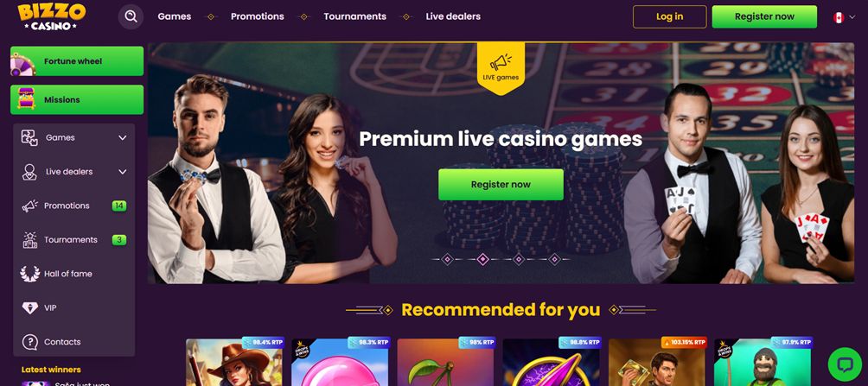Click the Contacts question mark icon
868x386 pixels.
pos(30,342)
